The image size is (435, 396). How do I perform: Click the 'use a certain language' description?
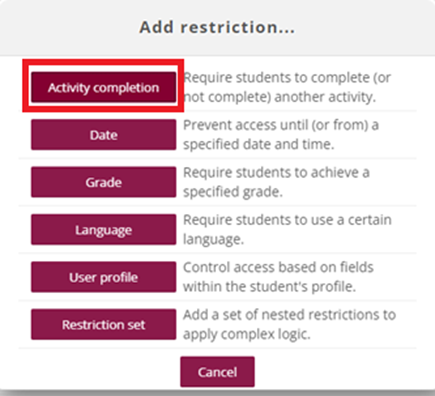click(x=287, y=229)
